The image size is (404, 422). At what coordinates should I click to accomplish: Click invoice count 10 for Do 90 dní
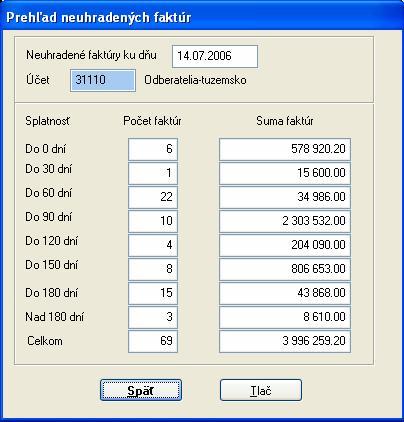tap(153, 221)
